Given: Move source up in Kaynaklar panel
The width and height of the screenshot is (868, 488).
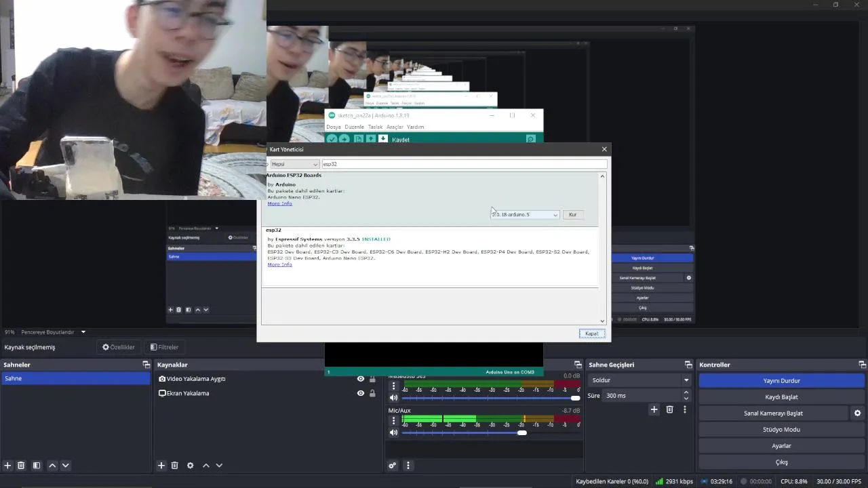Looking at the screenshot, I should click(206, 466).
